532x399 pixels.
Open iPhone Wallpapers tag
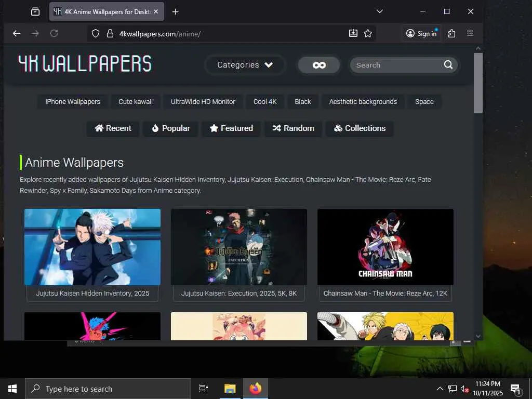click(73, 101)
